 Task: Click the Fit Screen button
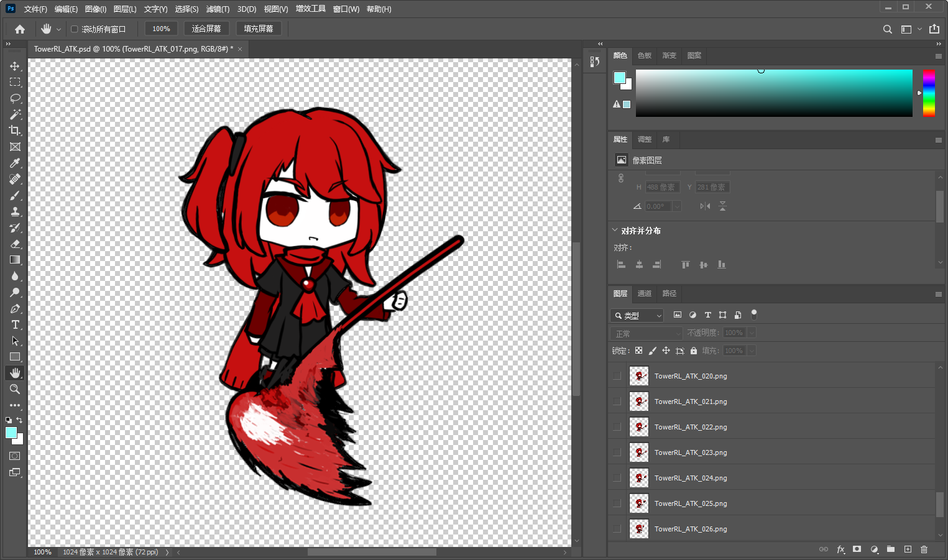(206, 29)
